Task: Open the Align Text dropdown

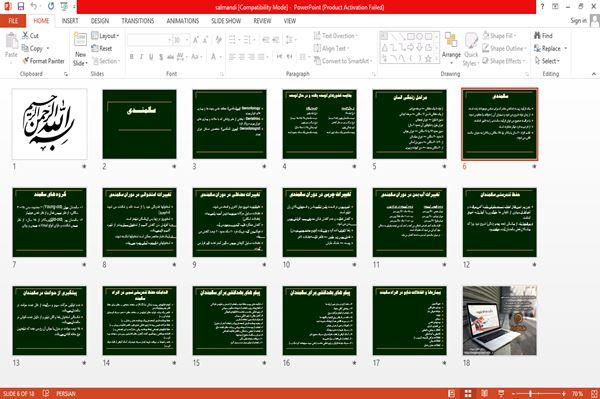Action: click(331, 48)
